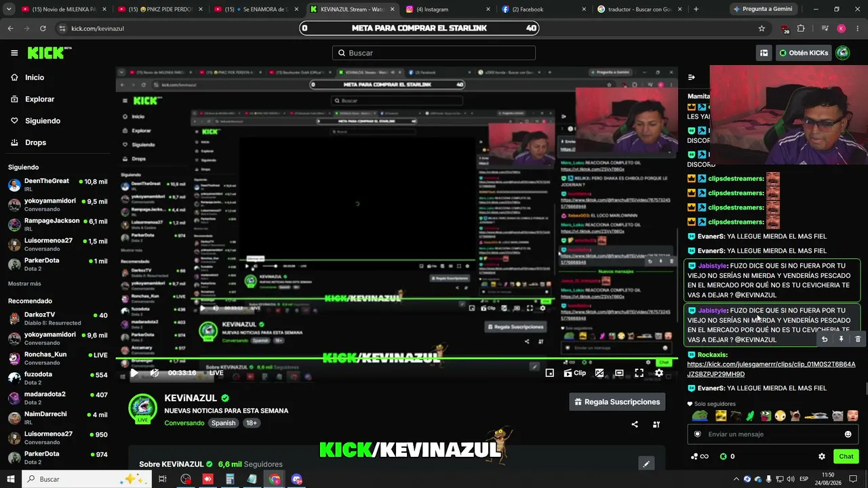Click the Obtén KICKs button
868x488 pixels.
coord(804,53)
